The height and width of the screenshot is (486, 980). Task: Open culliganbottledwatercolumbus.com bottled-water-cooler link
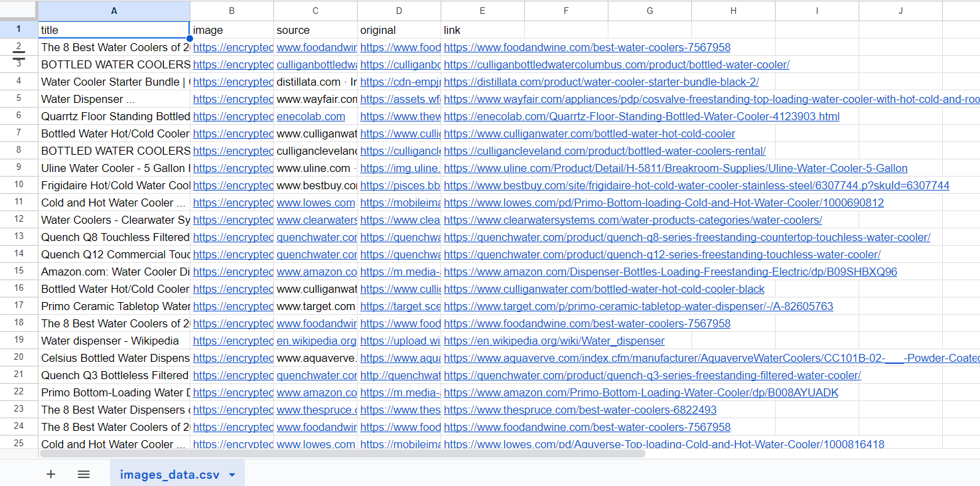(616, 64)
